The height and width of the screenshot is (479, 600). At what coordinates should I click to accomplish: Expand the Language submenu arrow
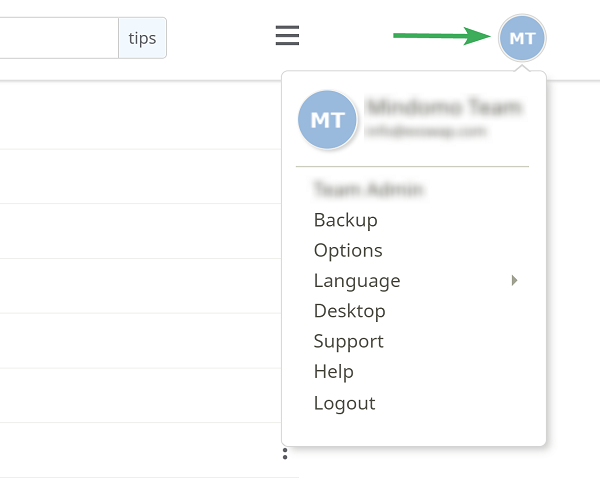pos(514,280)
